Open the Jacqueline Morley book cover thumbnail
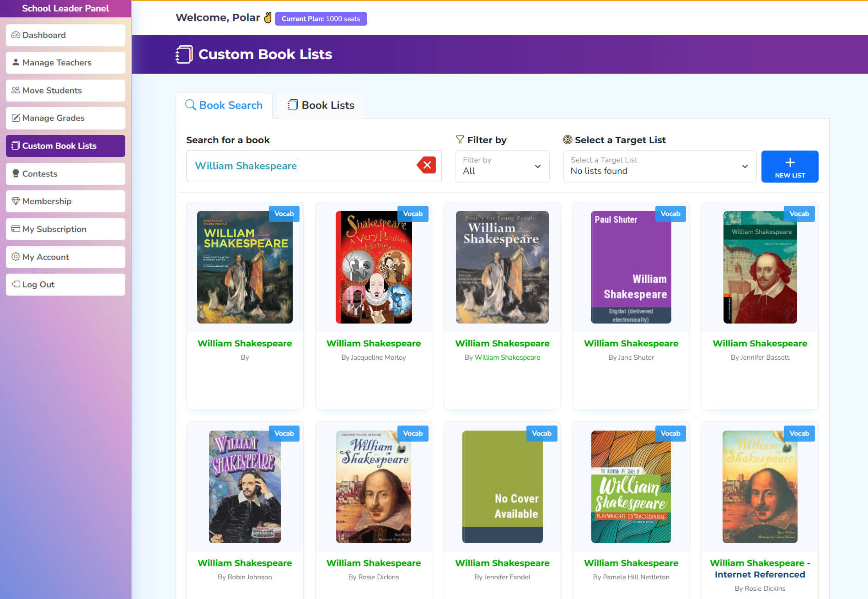868x599 pixels. 374,267
